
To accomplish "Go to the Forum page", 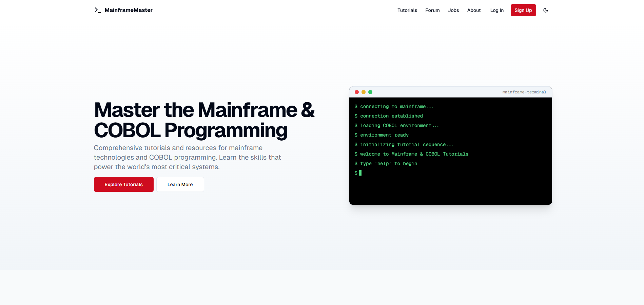I will (432, 10).
